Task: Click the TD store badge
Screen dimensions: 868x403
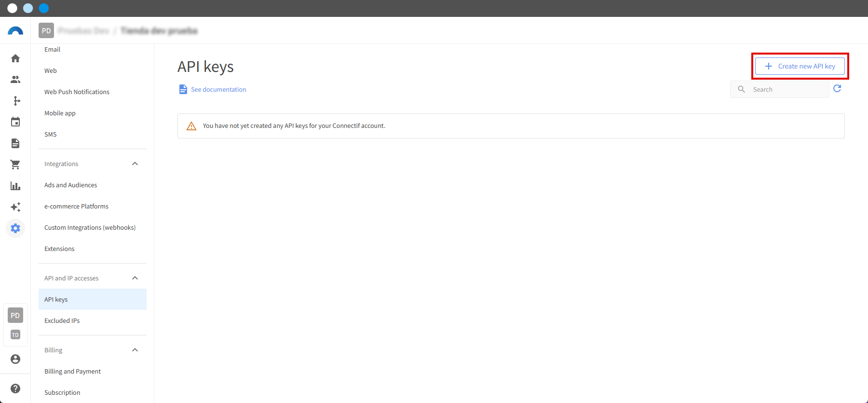Action: pos(15,335)
